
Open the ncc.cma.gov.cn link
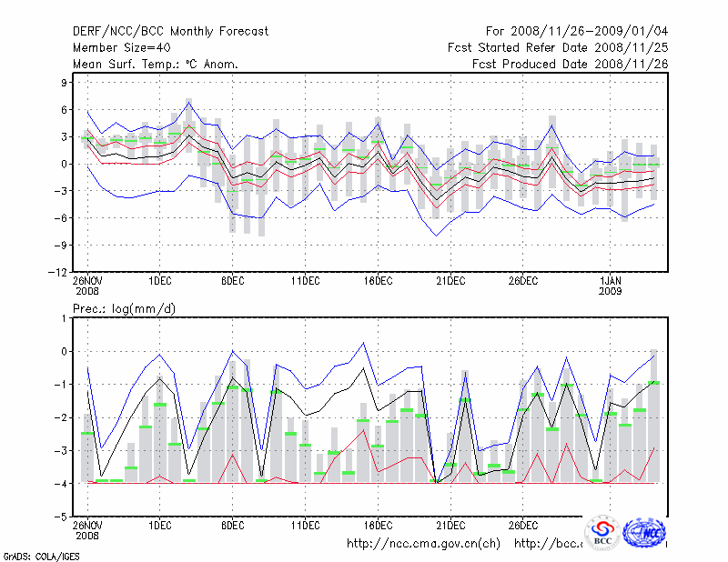point(424,544)
